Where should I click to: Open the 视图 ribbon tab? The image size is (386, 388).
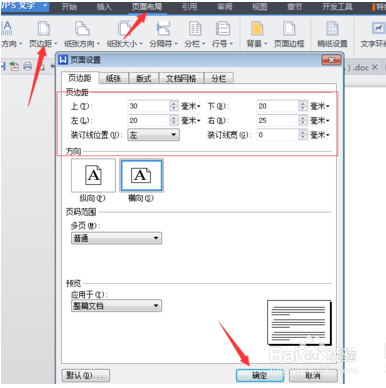pos(260,7)
